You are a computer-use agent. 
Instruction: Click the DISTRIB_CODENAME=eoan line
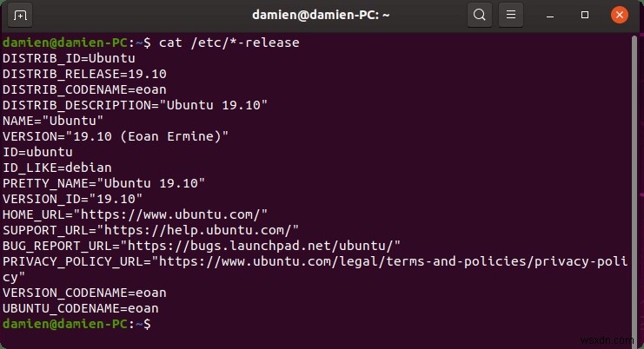84,89
